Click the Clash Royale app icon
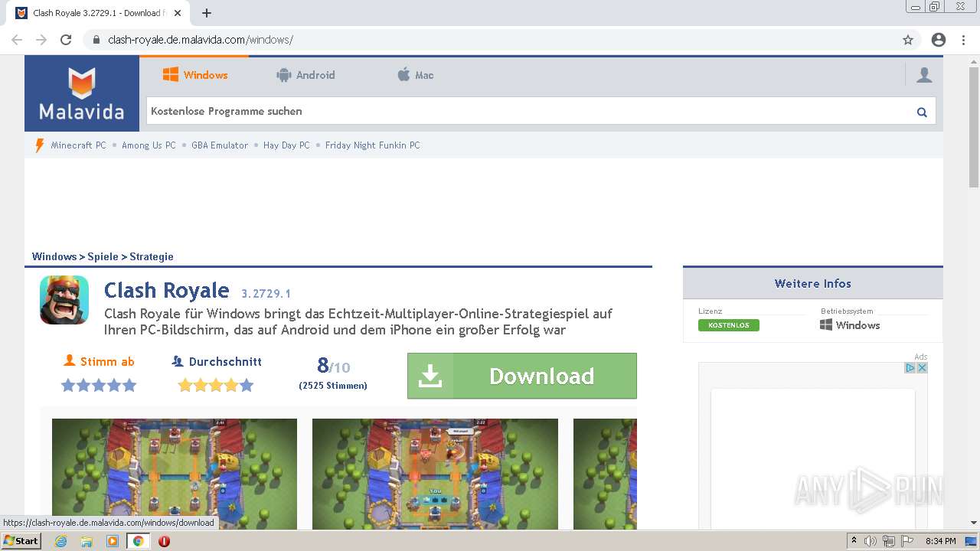The width and height of the screenshot is (980, 551). coord(64,300)
